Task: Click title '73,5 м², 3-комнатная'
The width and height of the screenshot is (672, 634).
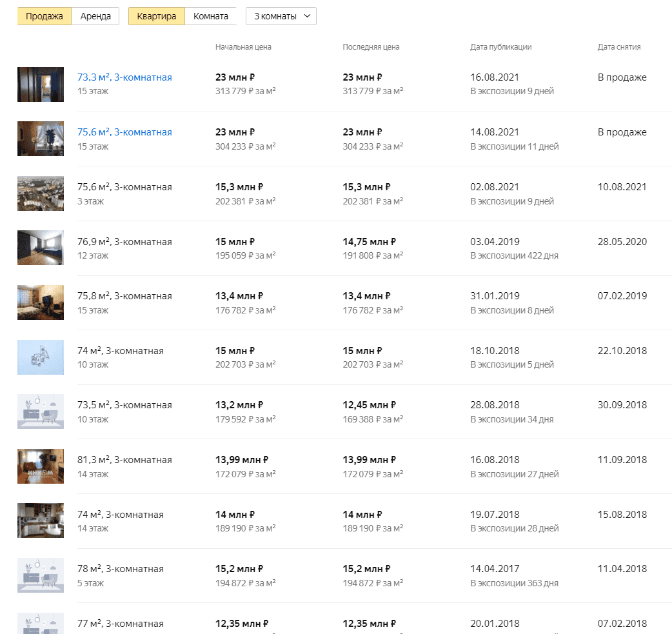Action: pos(124,404)
